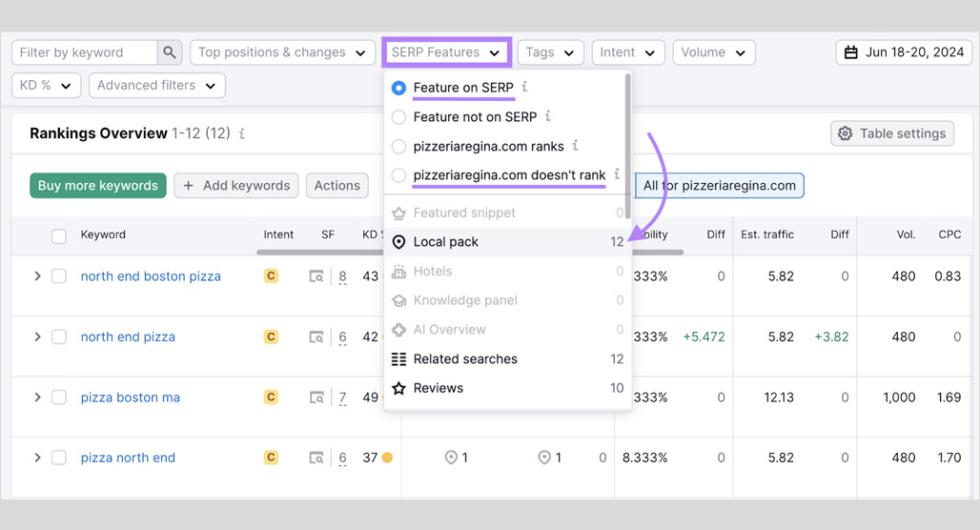Image resolution: width=980 pixels, height=530 pixels.
Task: Select pizzeriaregina.com ranks radio button
Action: point(398,146)
